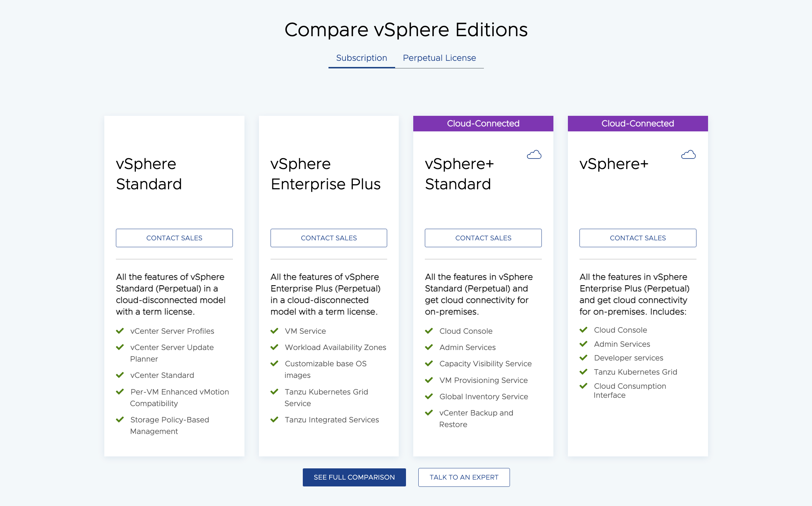812x506 pixels.
Task: Enable Cloud-Connected badge on vSphere+ Standard
Action: (482, 123)
